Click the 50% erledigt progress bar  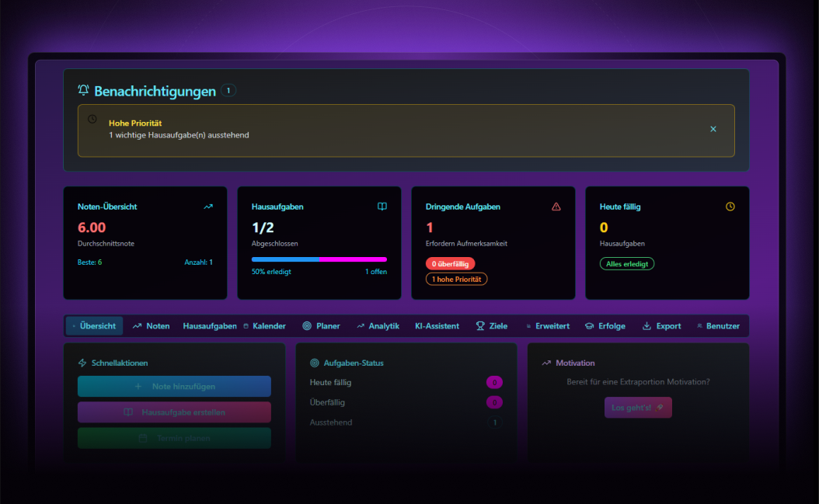click(319, 259)
